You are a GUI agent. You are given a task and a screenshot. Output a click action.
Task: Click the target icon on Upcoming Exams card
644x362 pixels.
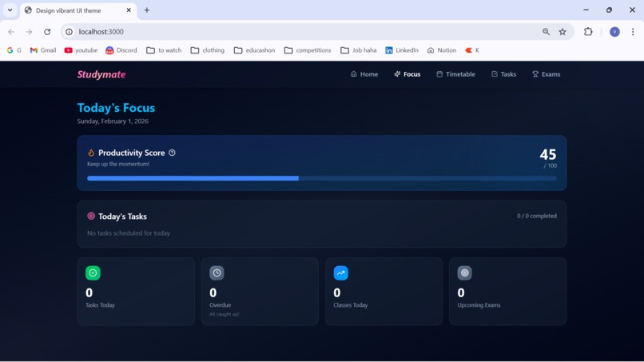(465, 272)
